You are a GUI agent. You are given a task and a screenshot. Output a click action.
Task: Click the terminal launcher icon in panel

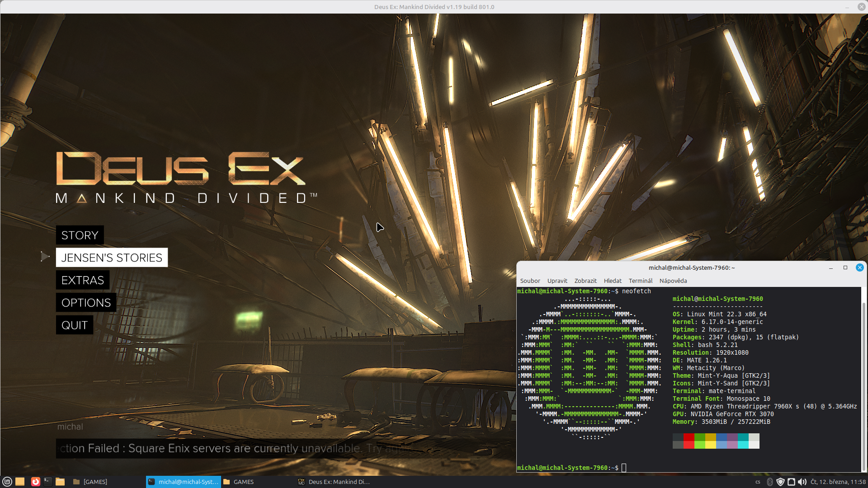click(x=47, y=482)
